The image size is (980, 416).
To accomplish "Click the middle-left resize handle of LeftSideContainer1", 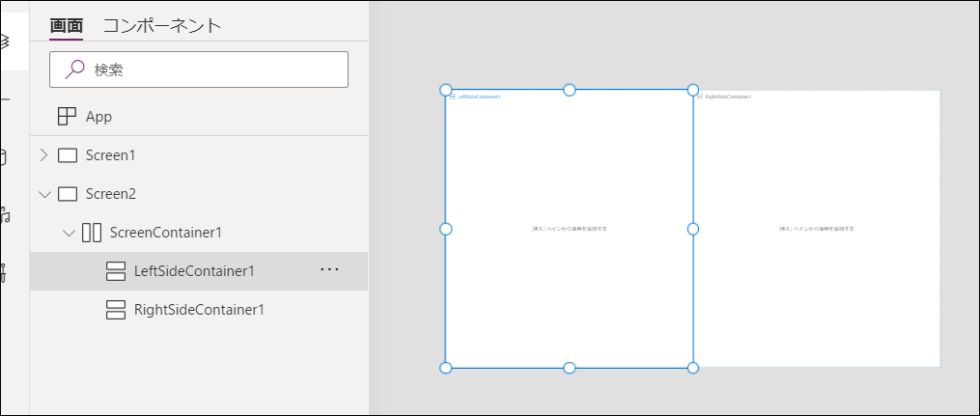I will click(x=446, y=230).
